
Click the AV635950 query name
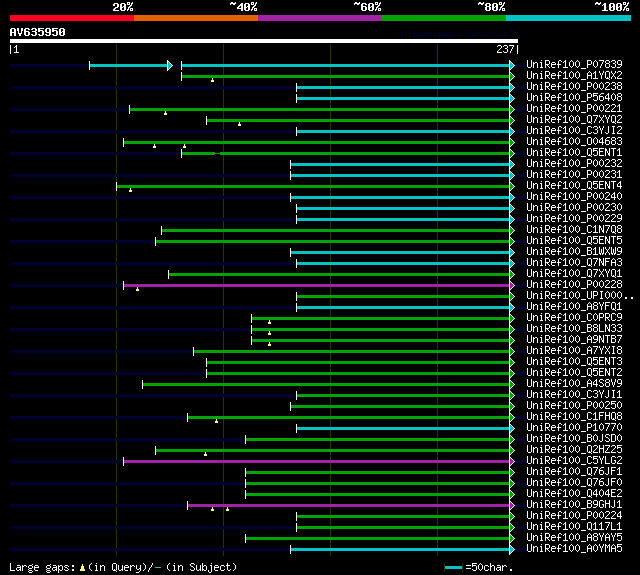pos(38,32)
